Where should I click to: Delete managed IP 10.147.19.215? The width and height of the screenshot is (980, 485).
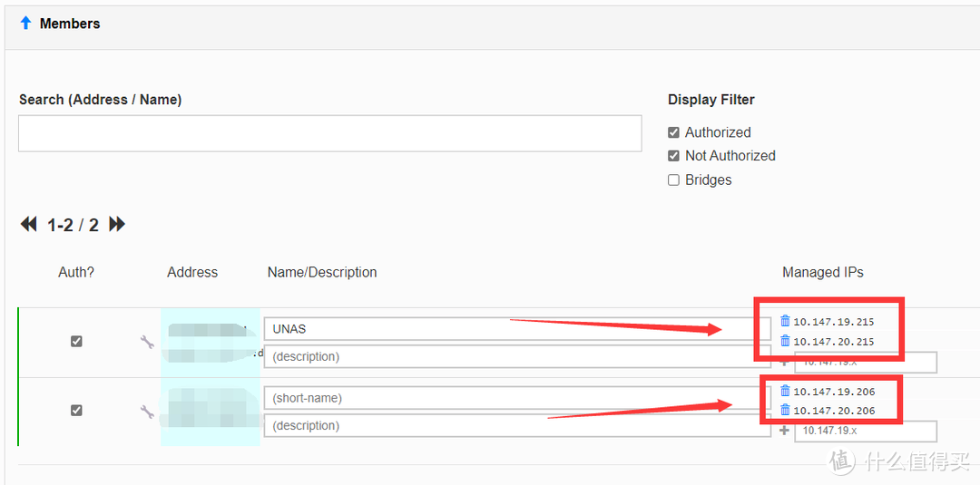click(x=785, y=321)
